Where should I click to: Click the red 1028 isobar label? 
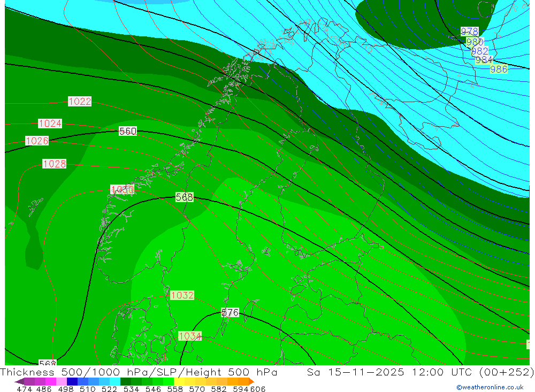click(54, 164)
